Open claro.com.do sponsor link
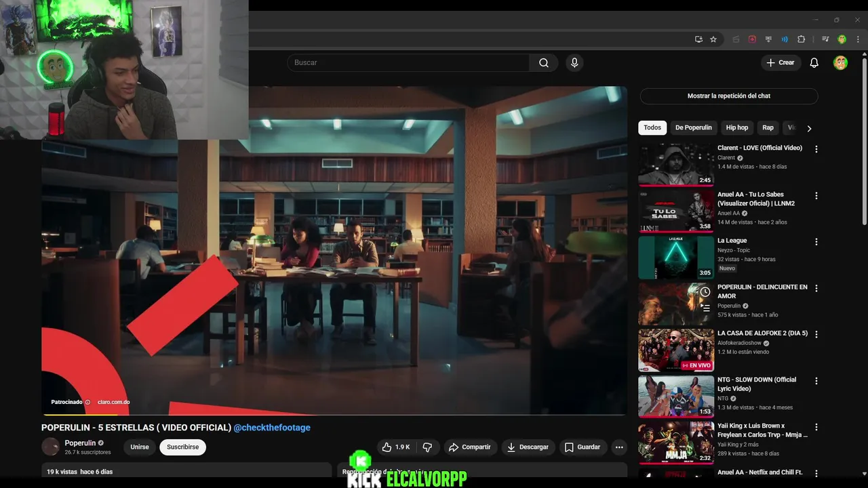Screen dimensions: 868x488 [x=113, y=402]
